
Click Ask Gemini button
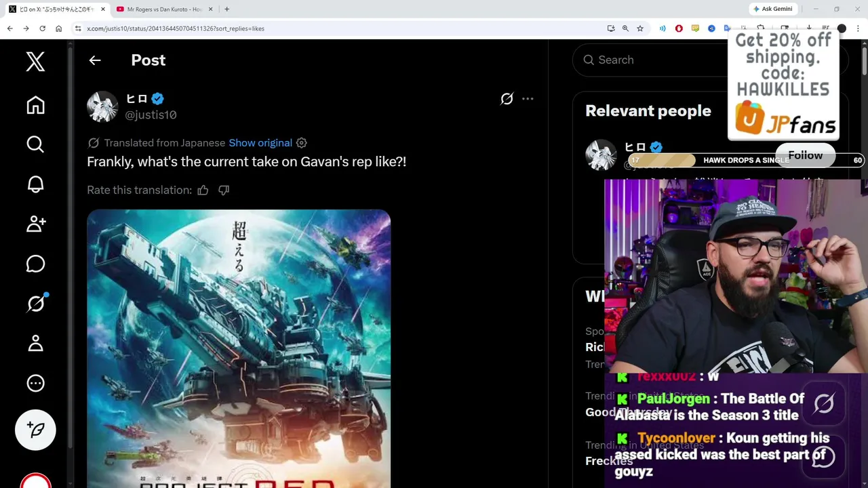[x=772, y=9]
